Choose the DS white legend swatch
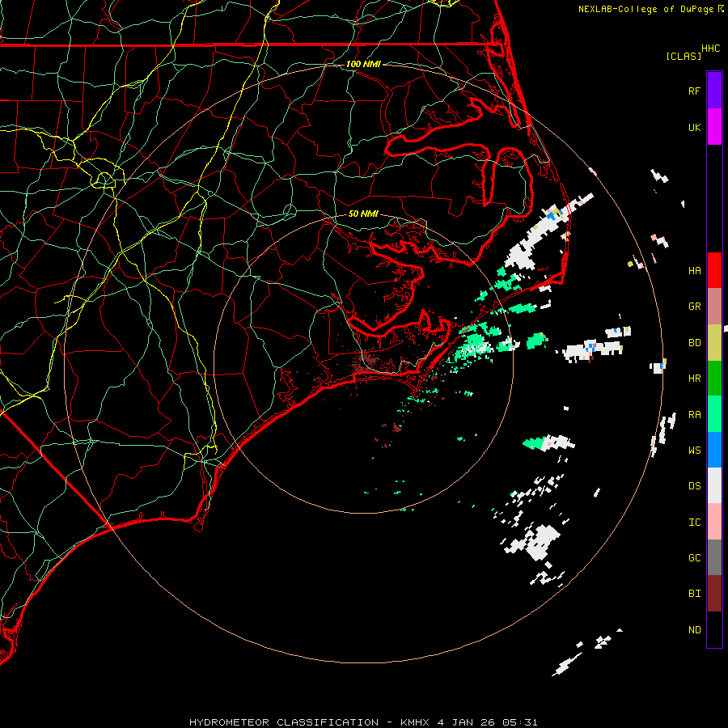 (x=714, y=485)
